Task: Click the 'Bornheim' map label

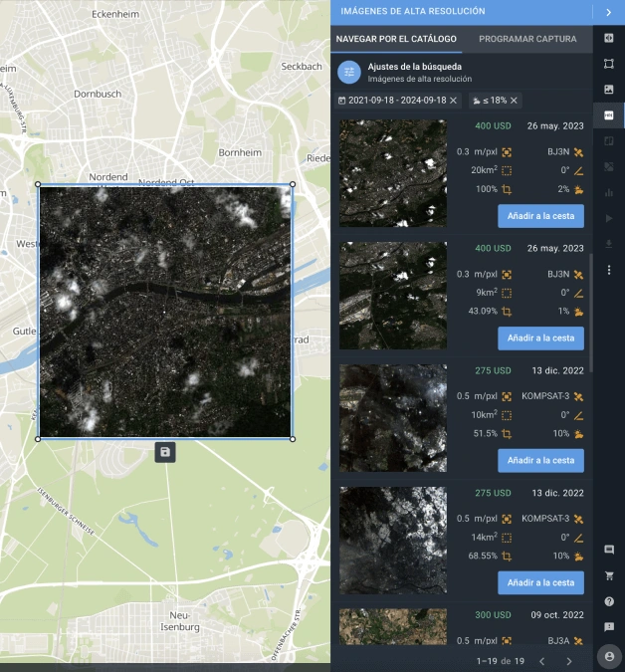Action: click(240, 152)
